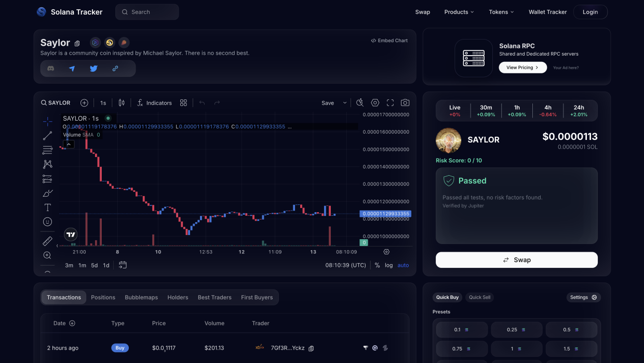Add a compare symbol with plus icon
This screenshot has width=644, height=363.
click(84, 103)
